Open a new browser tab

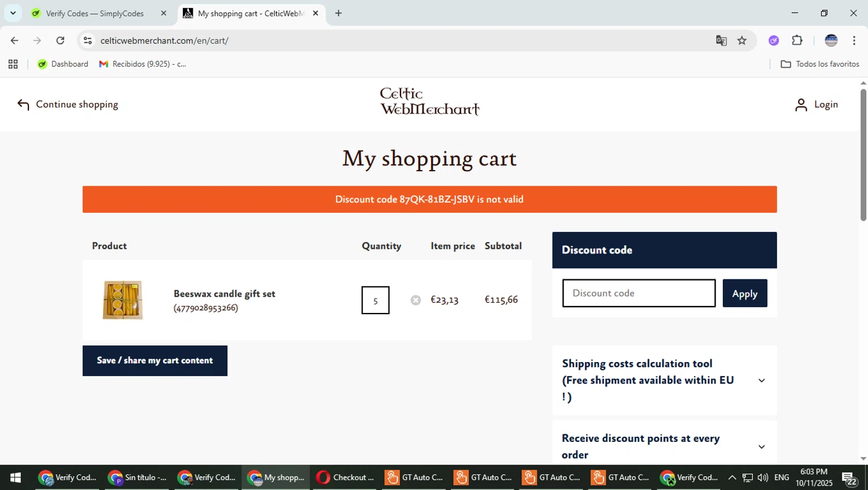pyautogui.click(x=339, y=13)
